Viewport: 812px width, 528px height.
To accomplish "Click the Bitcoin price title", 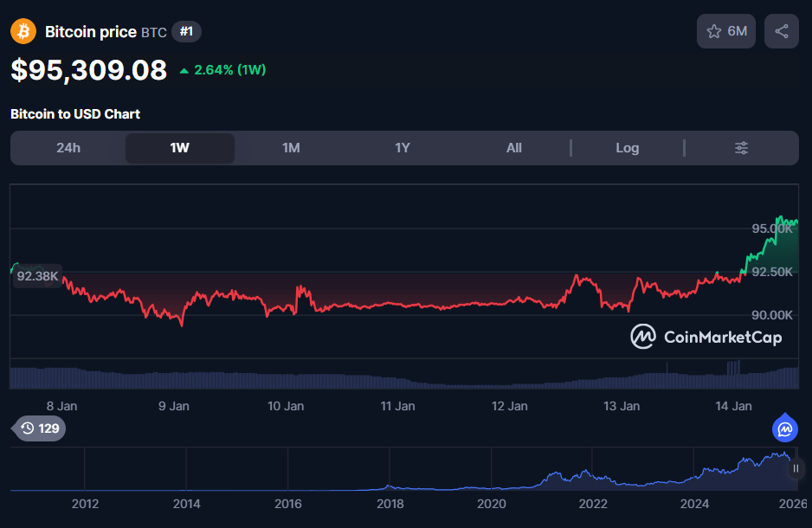I will pyautogui.click(x=91, y=31).
